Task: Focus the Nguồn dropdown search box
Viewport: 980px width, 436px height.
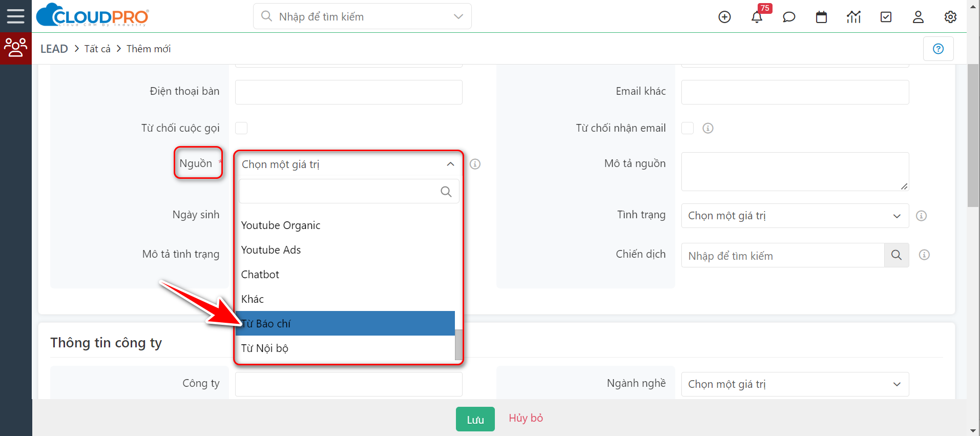Action: point(349,191)
